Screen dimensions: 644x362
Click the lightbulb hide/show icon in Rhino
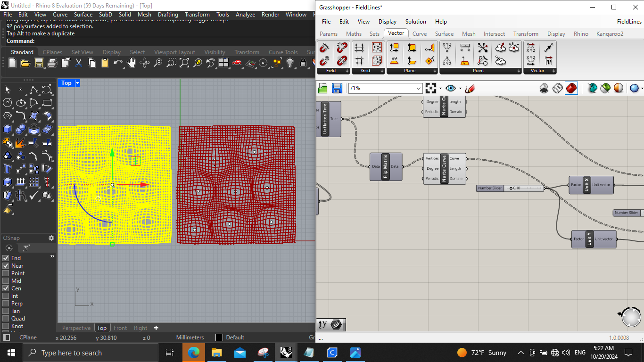290,63
